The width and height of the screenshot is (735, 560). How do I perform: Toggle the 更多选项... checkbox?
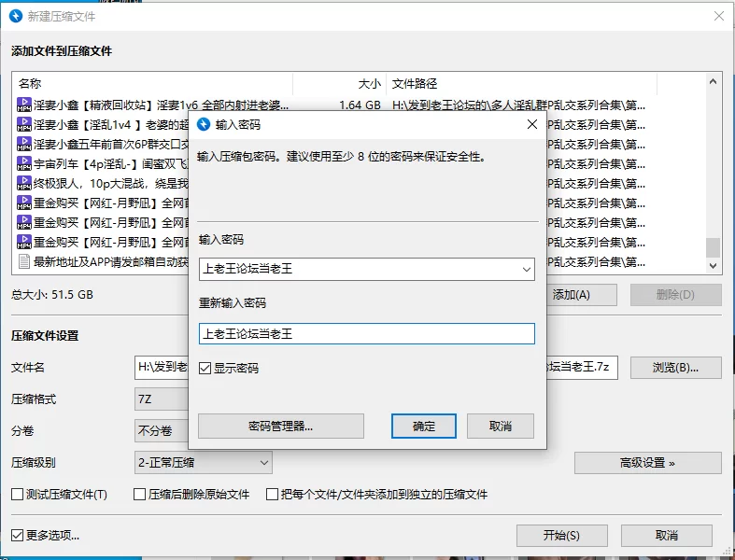pos(18,535)
